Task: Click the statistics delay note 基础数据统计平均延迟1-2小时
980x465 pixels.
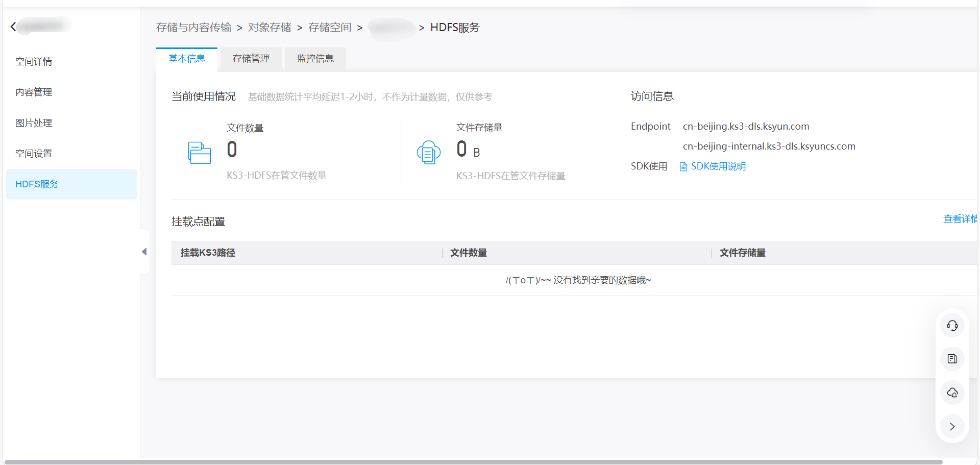Action: point(370,97)
